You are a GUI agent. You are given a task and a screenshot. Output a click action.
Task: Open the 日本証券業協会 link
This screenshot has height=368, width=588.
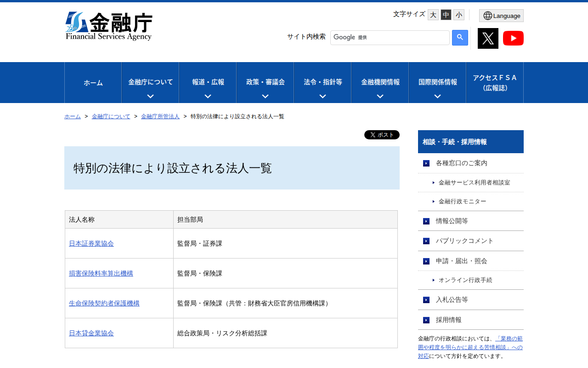[x=91, y=243]
